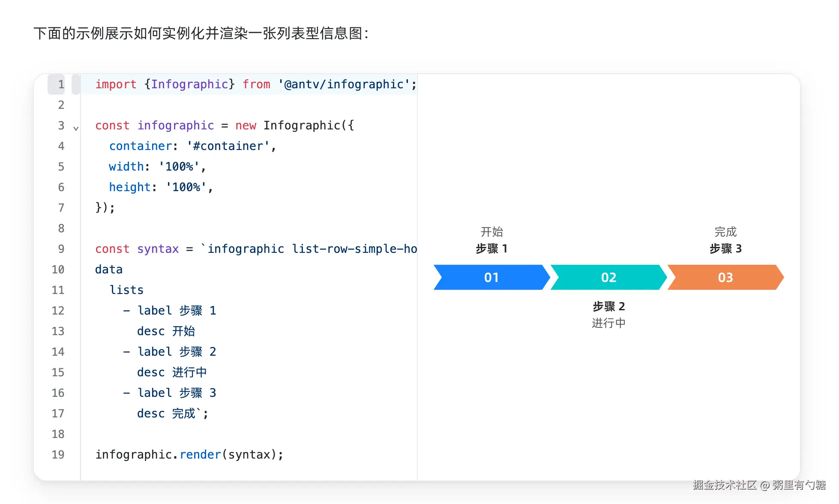Click the teal 02 step arrow
The width and height of the screenshot is (839, 504).
pyautogui.click(x=608, y=277)
